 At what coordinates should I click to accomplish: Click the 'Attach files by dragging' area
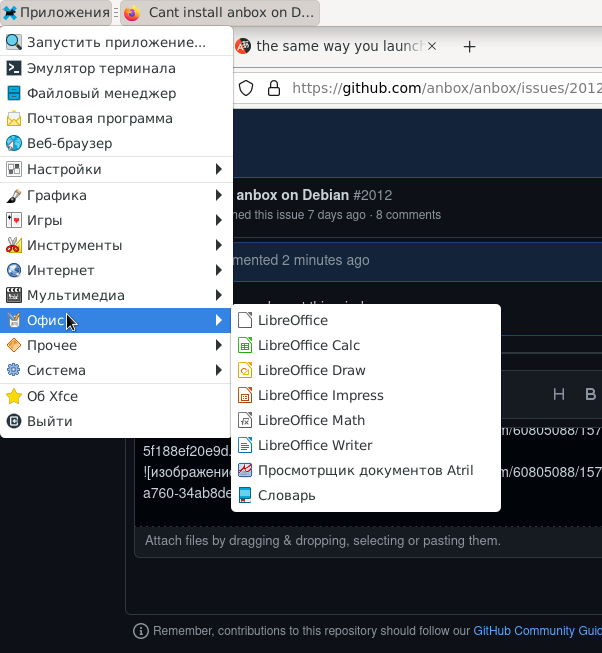323,541
